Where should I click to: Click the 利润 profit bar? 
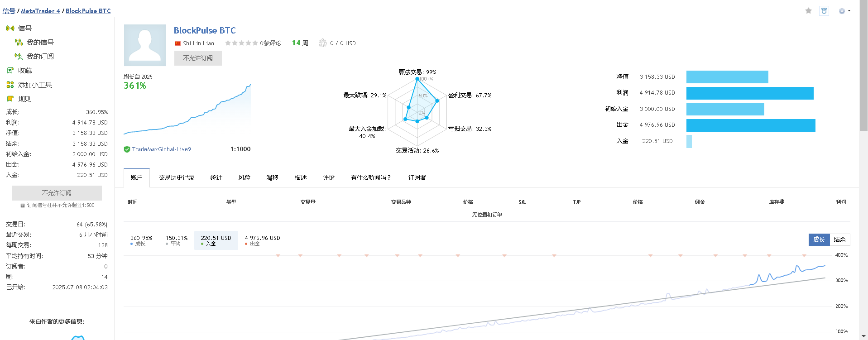(x=750, y=93)
